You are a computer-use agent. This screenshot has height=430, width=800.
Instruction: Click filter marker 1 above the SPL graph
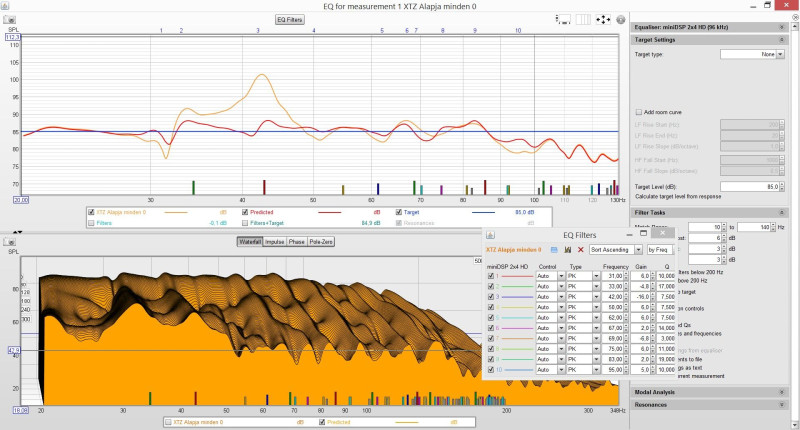pos(161,31)
